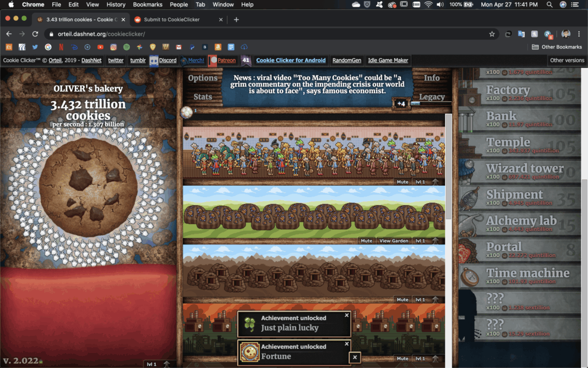Buy 100 Wizard towers in the store
588x368 pixels.
pyautogui.click(x=519, y=171)
